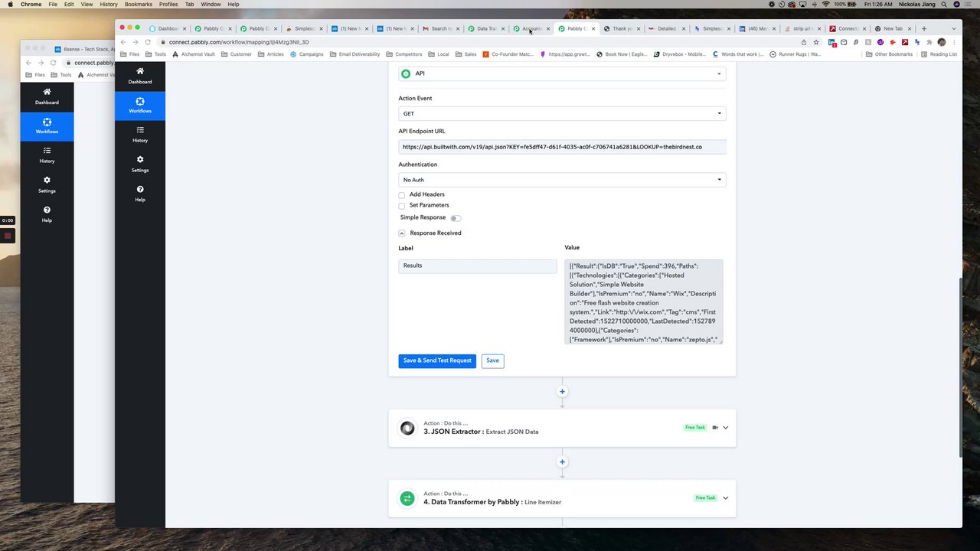This screenshot has height=551, width=980.
Task: Click the response Value text area
Action: click(x=644, y=302)
